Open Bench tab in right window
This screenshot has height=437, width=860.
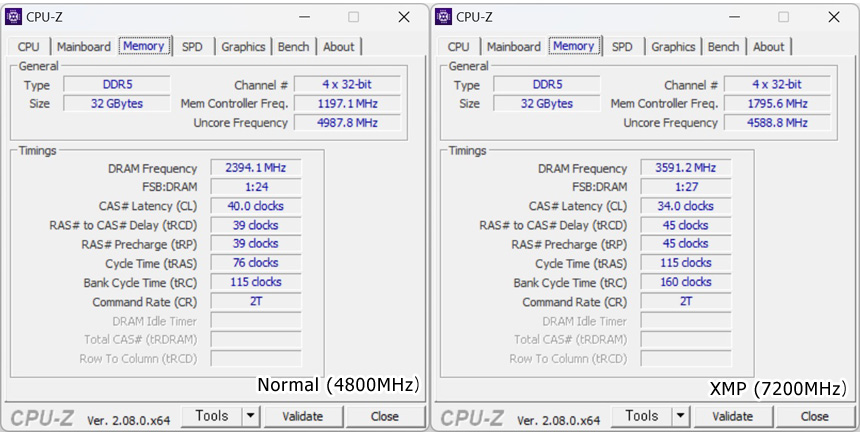[723, 47]
